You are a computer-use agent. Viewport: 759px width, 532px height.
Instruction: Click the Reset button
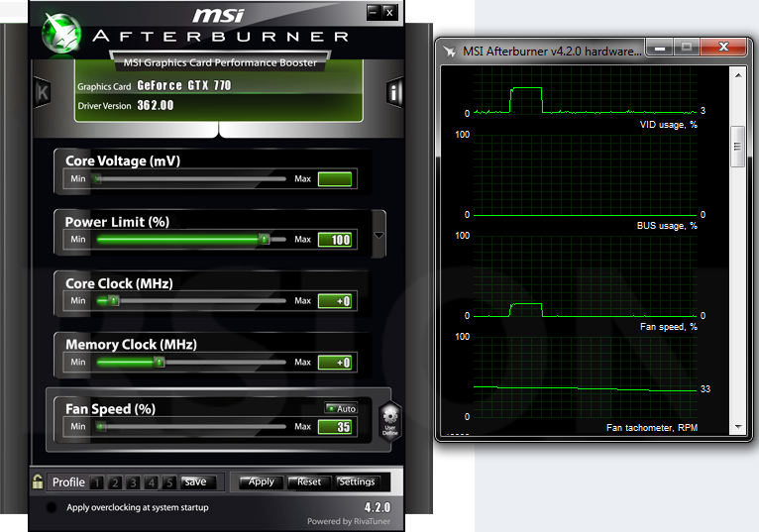click(x=309, y=482)
